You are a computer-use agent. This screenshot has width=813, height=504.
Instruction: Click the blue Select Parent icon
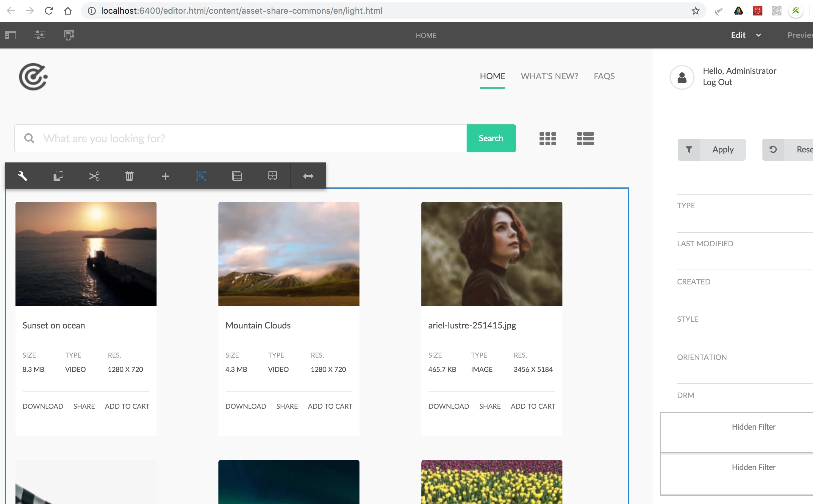point(201,176)
